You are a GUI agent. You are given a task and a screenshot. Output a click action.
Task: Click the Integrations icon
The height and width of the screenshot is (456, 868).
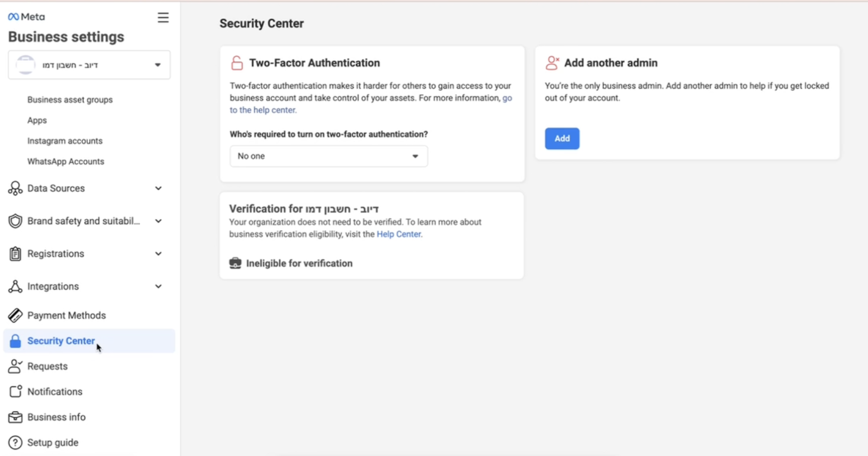(15, 286)
